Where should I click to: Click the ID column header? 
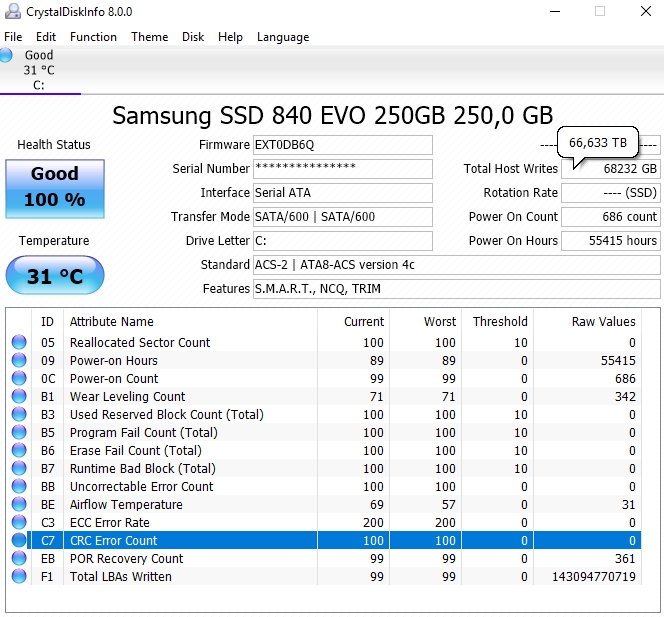tap(47, 321)
